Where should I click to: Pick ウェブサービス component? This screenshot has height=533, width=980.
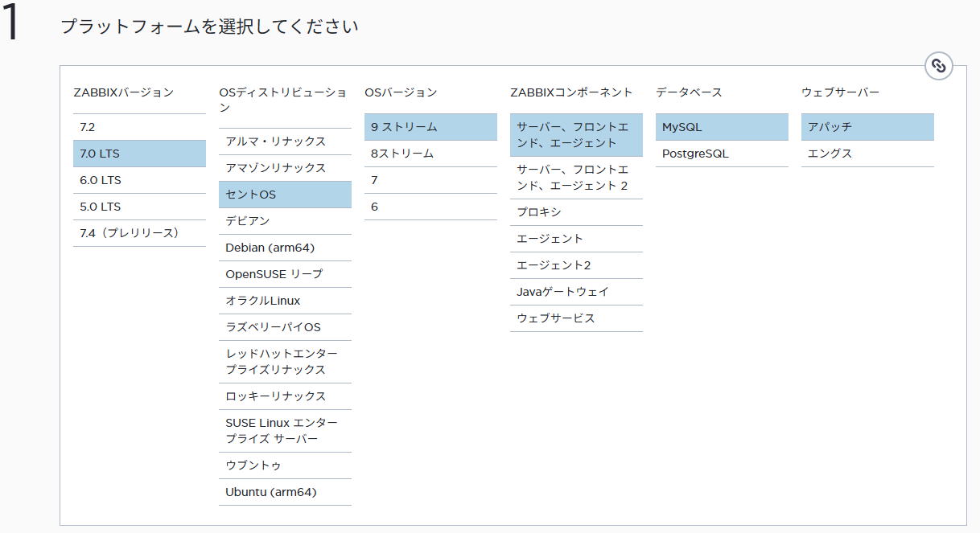(x=576, y=318)
